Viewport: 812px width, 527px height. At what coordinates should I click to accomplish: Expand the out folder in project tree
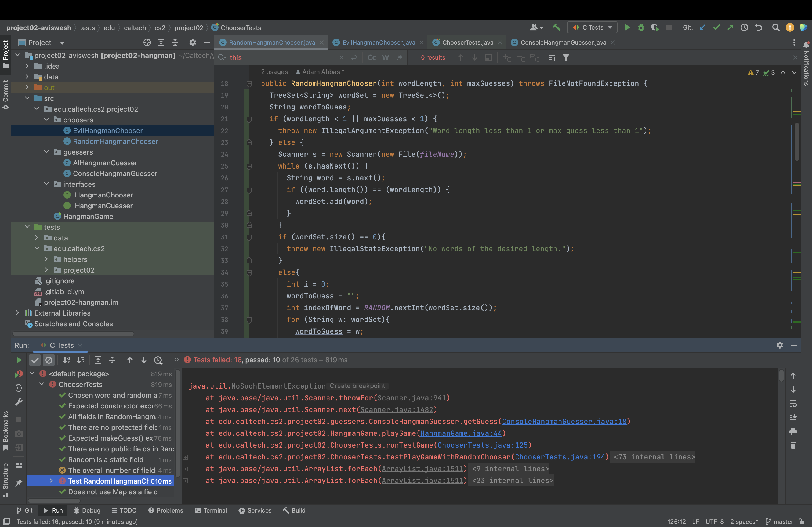point(27,87)
